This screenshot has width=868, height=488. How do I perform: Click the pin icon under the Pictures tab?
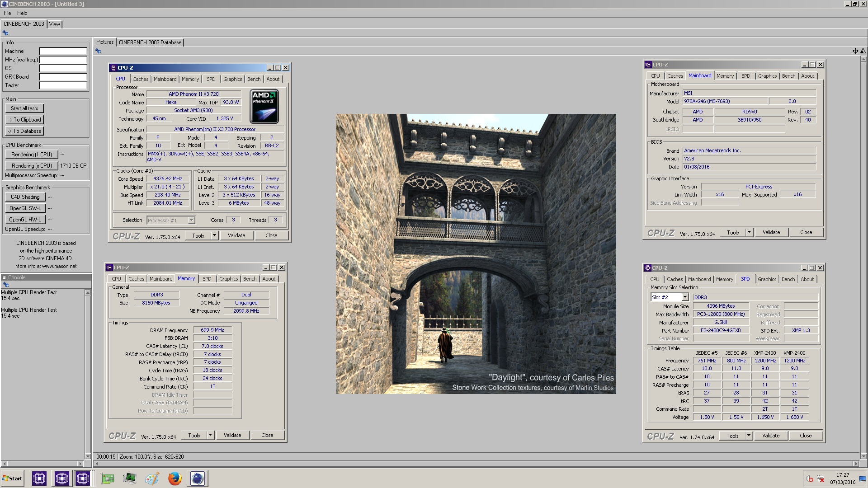click(98, 51)
